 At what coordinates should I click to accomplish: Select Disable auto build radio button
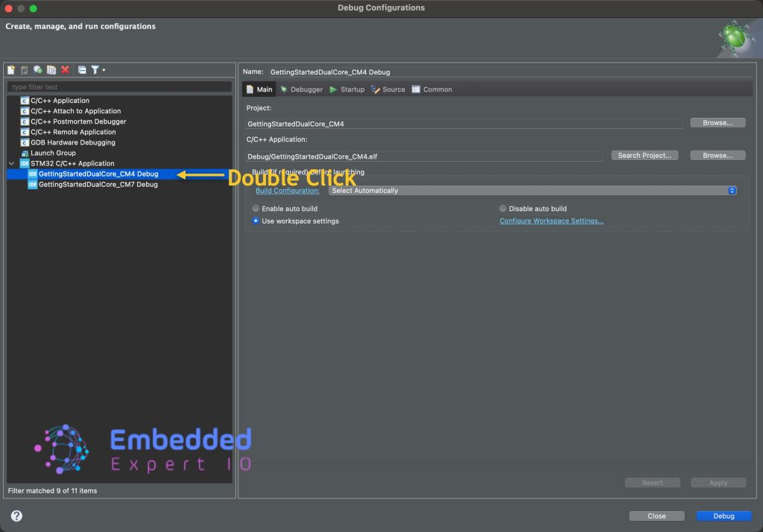tap(503, 209)
